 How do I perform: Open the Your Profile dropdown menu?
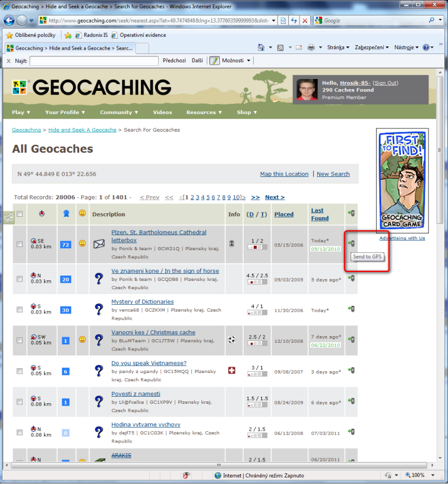[x=65, y=112]
